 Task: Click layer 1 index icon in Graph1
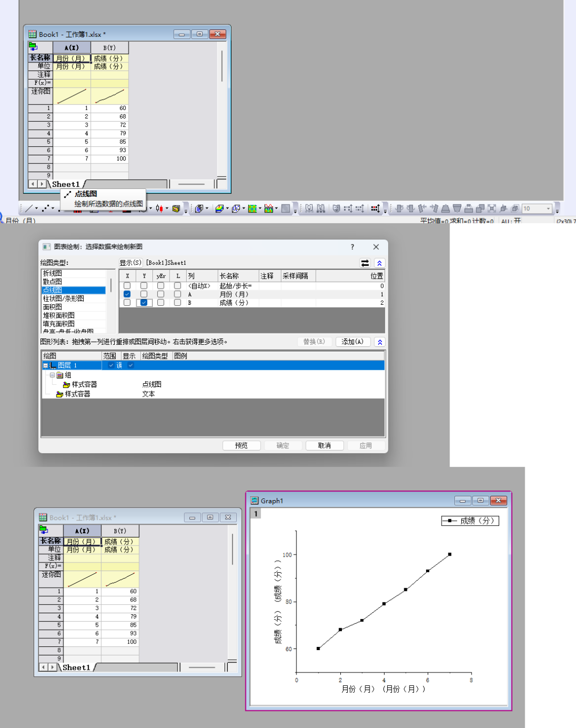(x=255, y=513)
